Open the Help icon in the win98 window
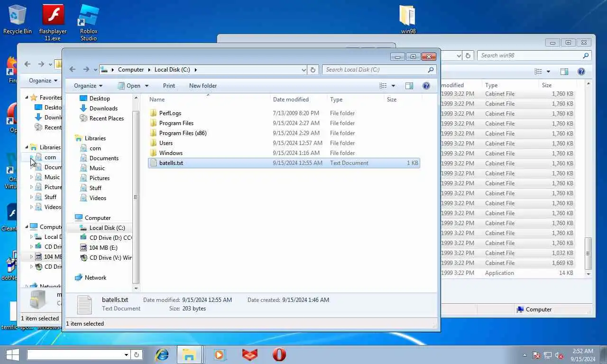 [x=581, y=72]
